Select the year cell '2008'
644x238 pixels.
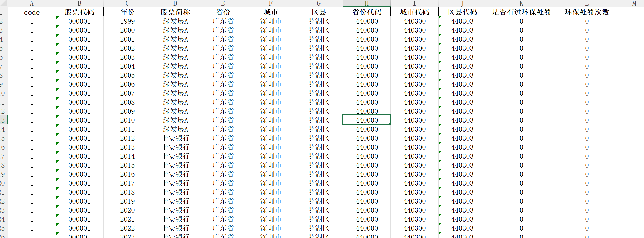(x=127, y=102)
